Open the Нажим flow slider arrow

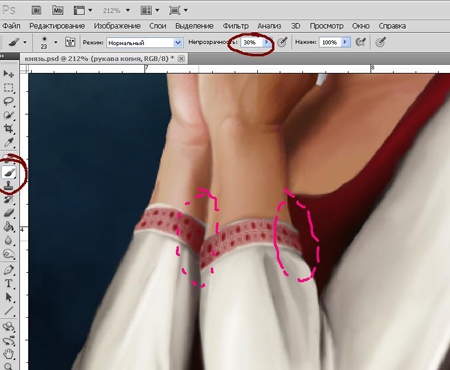click(346, 42)
